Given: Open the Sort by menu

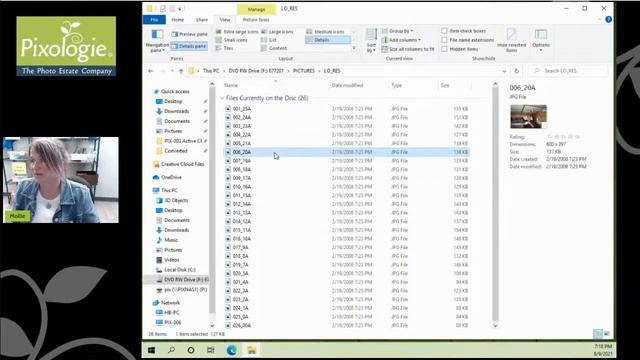Looking at the screenshot, I should pyautogui.click(x=371, y=41).
